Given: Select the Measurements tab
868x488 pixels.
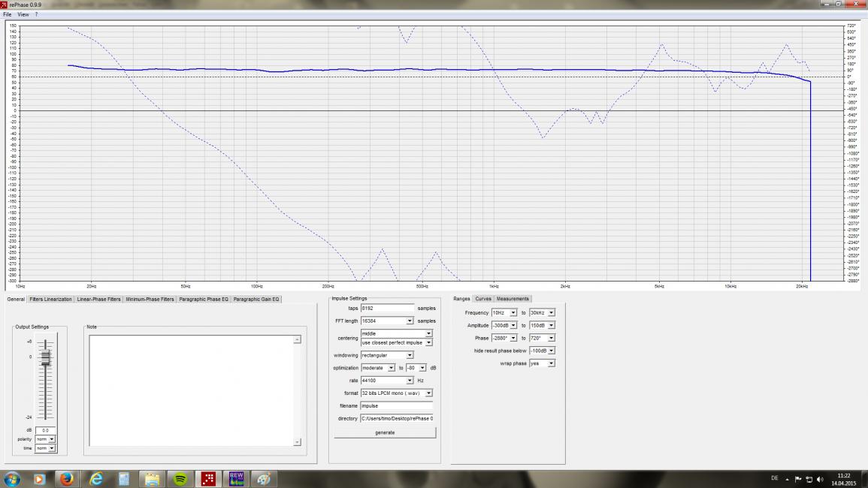Looking at the screenshot, I should (x=512, y=299).
